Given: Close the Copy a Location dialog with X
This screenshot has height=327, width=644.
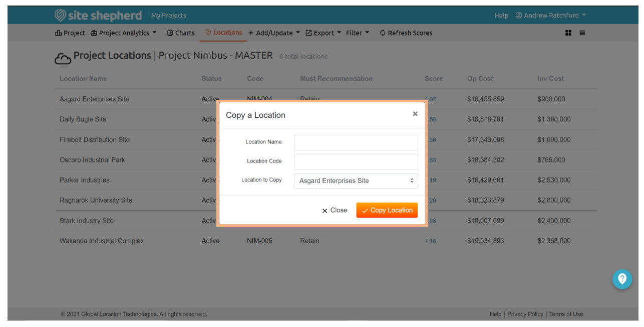Looking at the screenshot, I should click(415, 114).
